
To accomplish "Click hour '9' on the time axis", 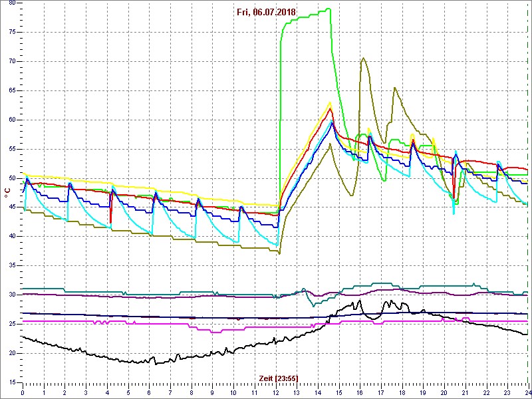I will coord(212,392).
